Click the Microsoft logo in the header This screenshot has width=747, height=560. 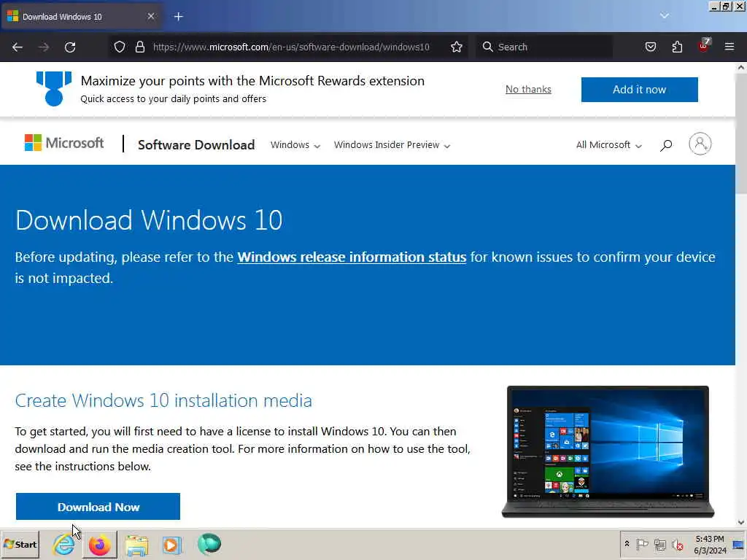tap(64, 143)
